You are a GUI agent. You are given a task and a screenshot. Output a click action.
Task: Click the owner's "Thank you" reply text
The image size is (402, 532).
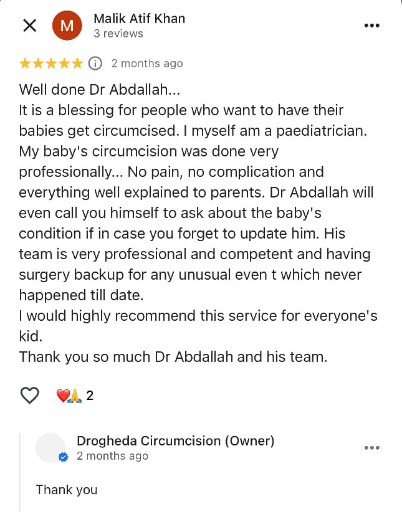67,490
